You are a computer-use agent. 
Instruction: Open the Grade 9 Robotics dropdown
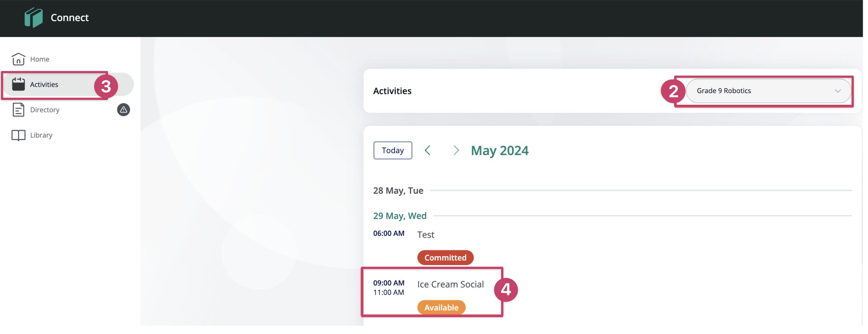click(768, 91)
